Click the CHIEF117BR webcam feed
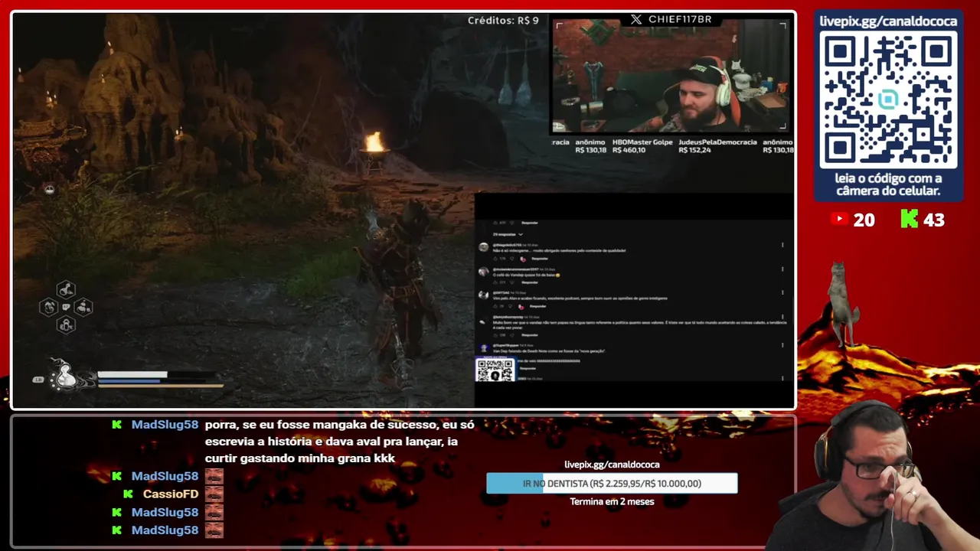Screen dimensions: 980x551 tap(671, 76)
